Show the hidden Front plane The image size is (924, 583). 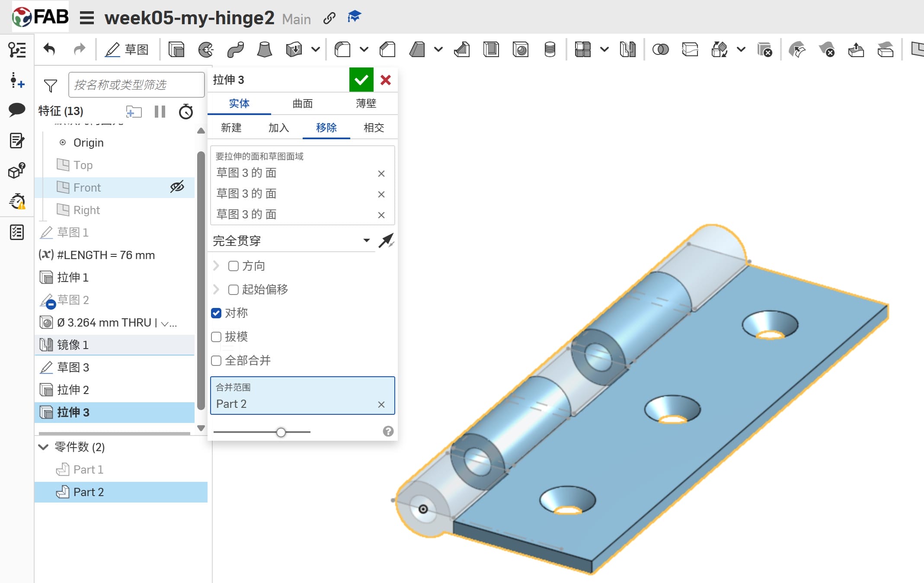click(177, 187)
